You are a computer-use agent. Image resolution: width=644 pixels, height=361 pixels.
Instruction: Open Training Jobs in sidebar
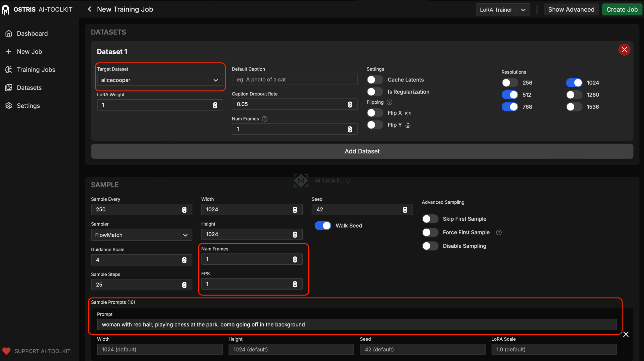click(36, 70)
